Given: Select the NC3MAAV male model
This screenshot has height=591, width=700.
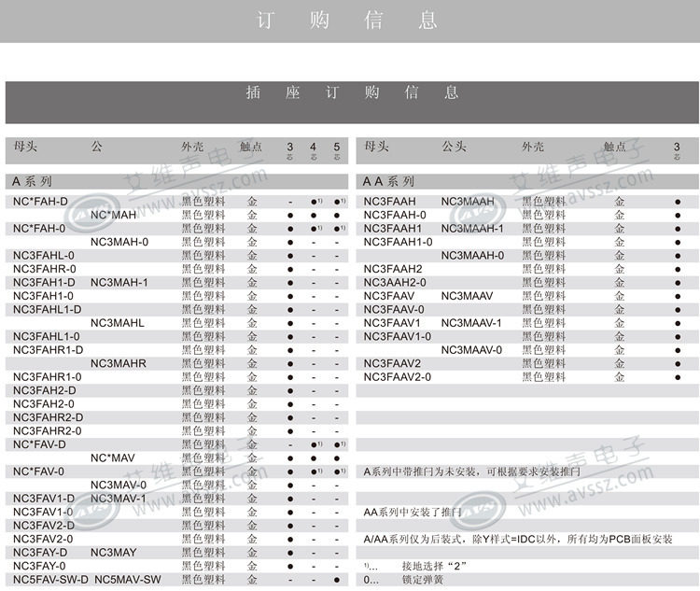Looking at the screenshot, I should pyautogui.click(x=467, y=296).
